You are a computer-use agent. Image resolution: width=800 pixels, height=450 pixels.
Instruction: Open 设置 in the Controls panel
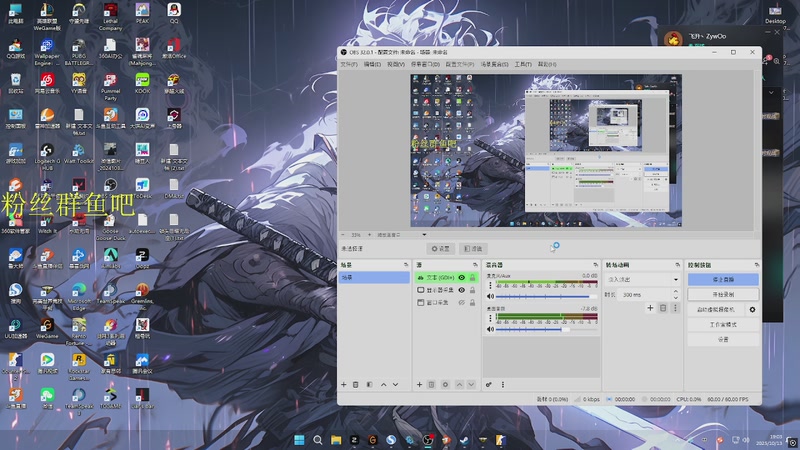tap(723, 339)
